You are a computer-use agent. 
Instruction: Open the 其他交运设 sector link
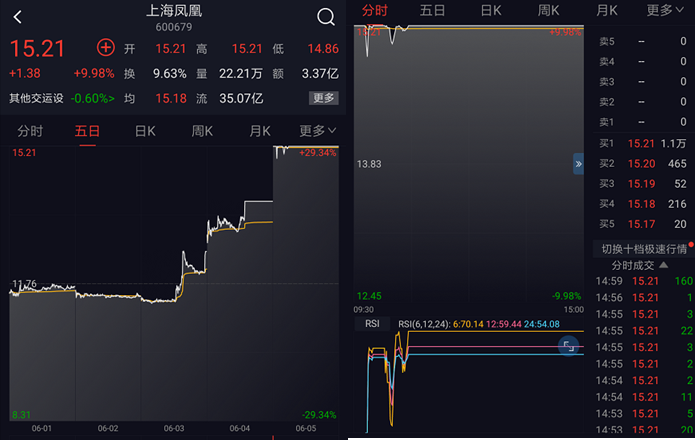tap(37, 98)
